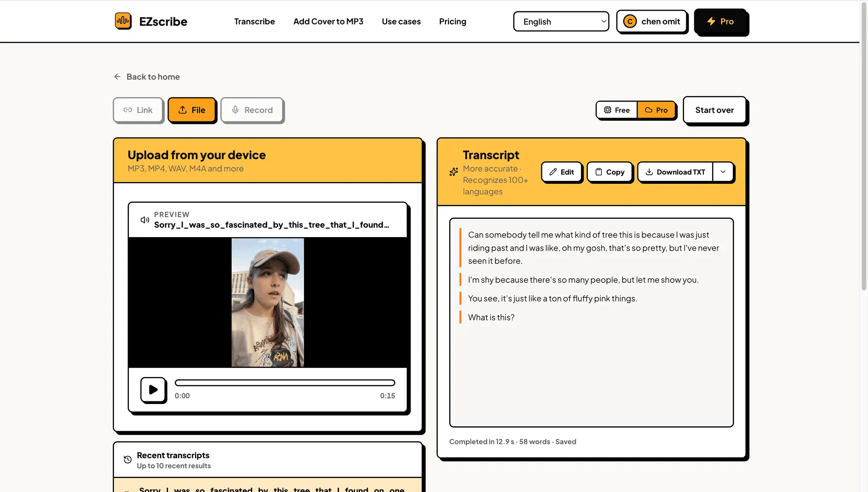Click the clipboard icon on Copy
Viewport: 868px width, 492px height.
tap(598, 172)
